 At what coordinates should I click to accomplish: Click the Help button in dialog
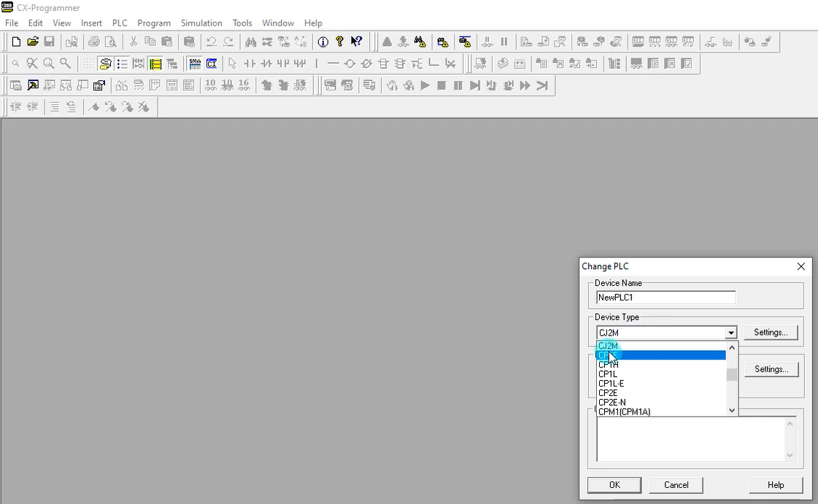coord(776,485)
